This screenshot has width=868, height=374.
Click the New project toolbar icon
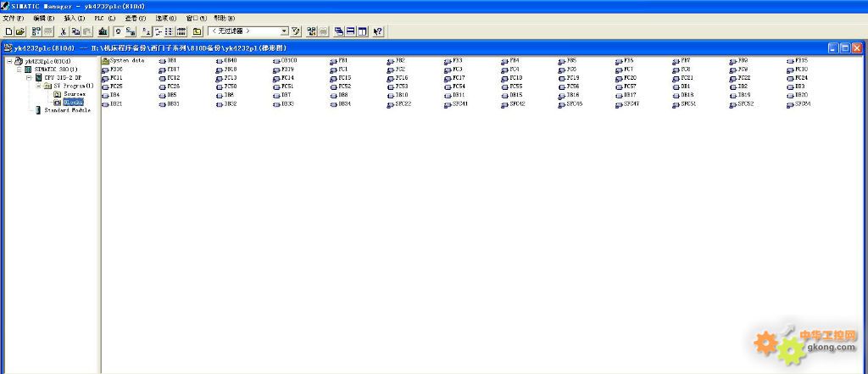click(x=8, y=31)
